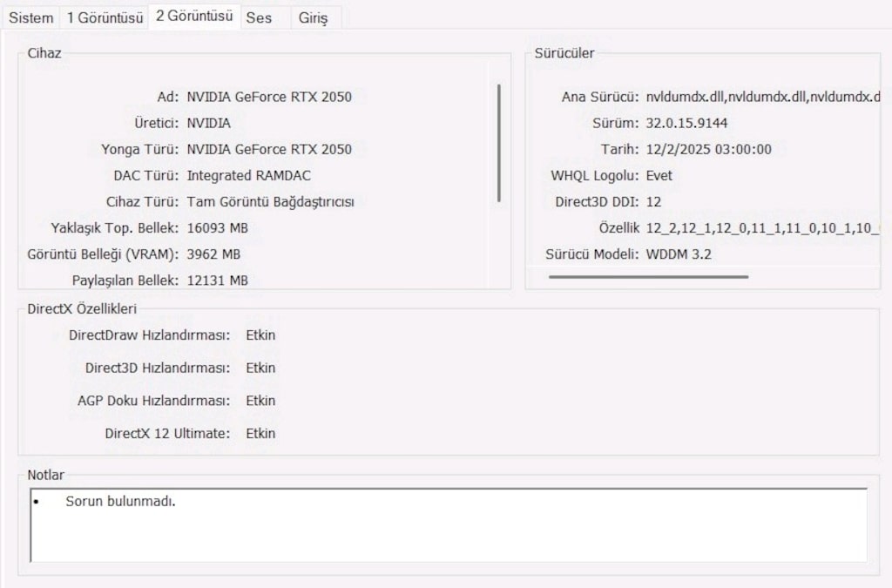Open the 1 Görüntüsü tab

click(x=105, y=17)
